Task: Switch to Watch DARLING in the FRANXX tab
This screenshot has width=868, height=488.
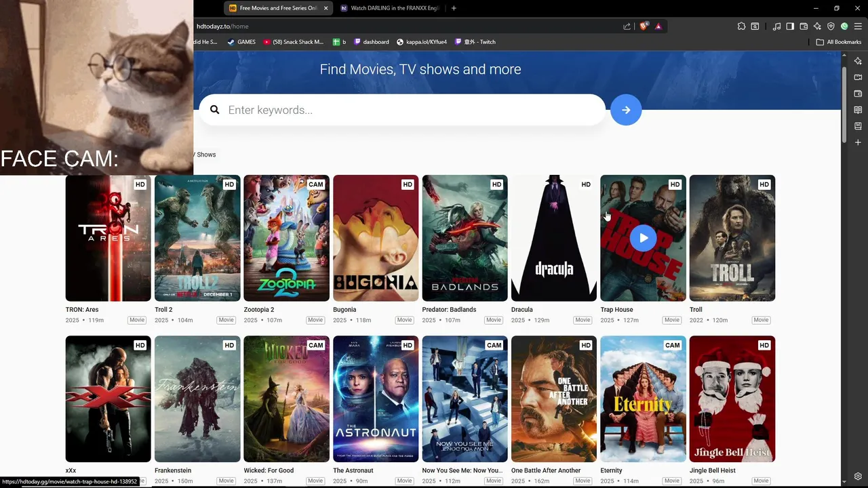Action: (390, 8)
